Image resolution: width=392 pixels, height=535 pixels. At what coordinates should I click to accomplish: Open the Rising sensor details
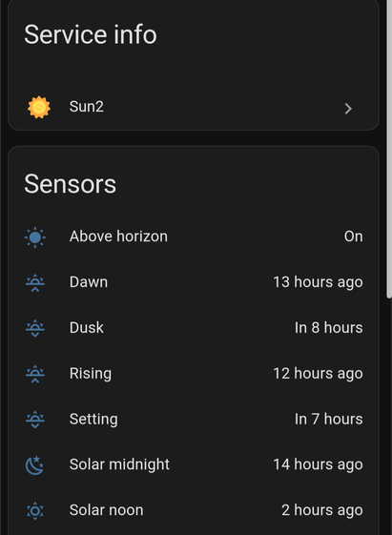click(194, 374)
